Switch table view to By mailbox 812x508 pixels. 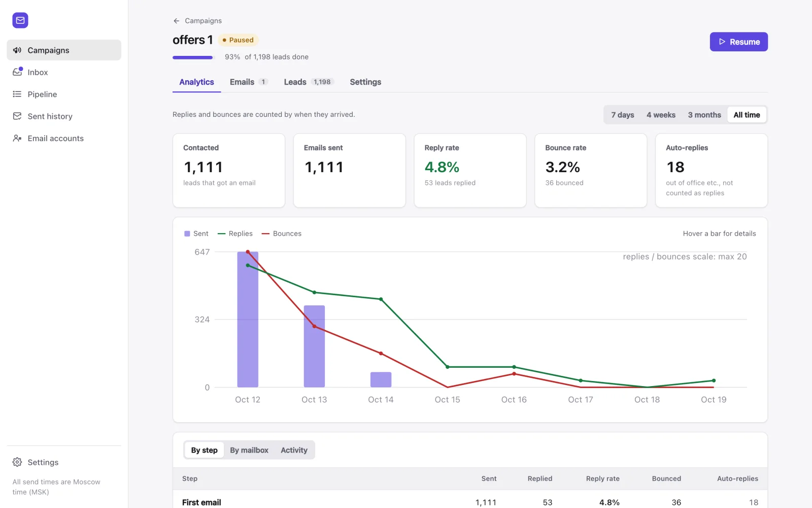(x=249, y=450)
